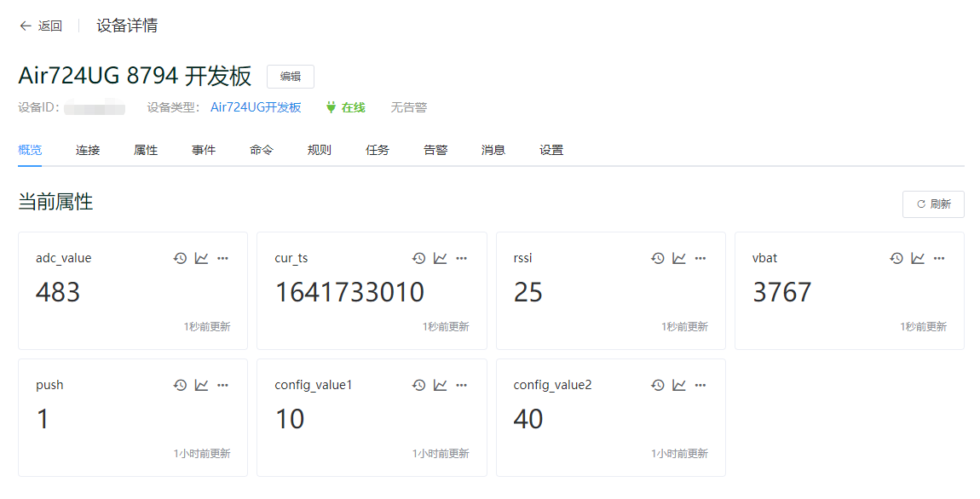Open more options for config_value2
The height and width of the screenshot is (499, 980).
pos(700,385)
